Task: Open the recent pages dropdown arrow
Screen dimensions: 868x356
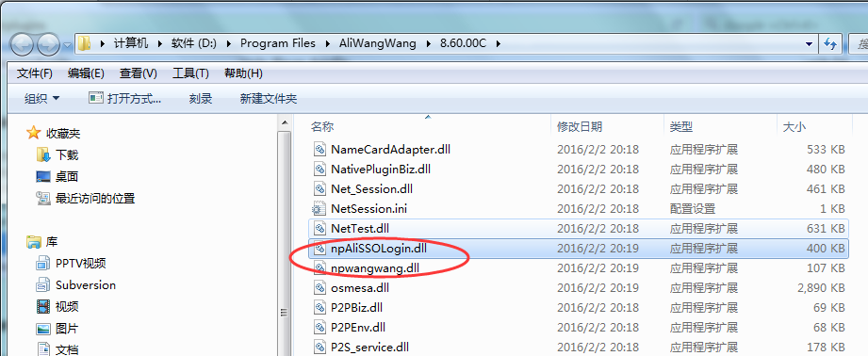Action: [68, 44]
